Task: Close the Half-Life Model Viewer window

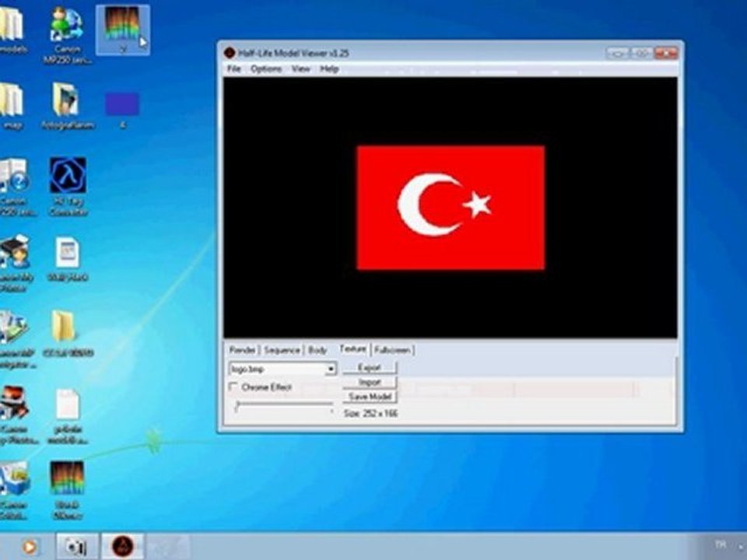Action: [665, 53]
